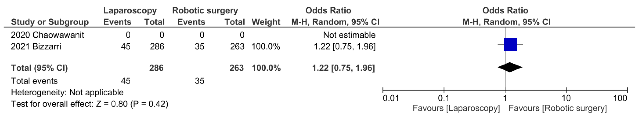Click the 0.1 axis tick label

coord(444,98)
